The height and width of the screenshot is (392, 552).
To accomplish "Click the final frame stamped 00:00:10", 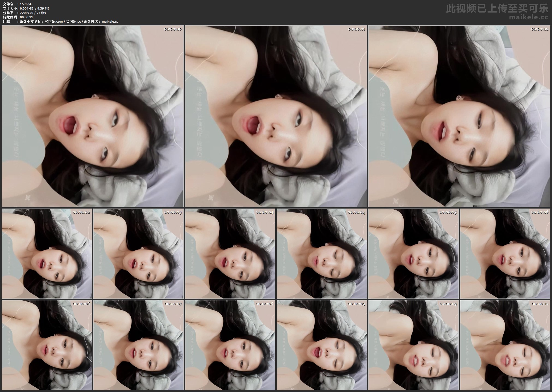I will click(x=505, y=345).
